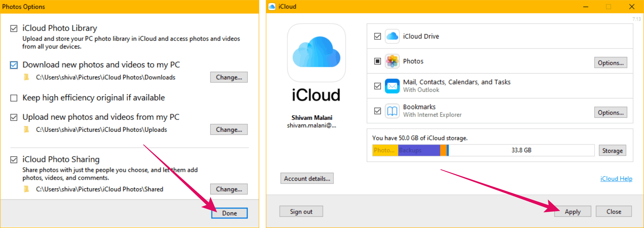This screenshot has width=644, height=228.
Task: Click folder icon beside Downloads path
Action: coord(26,77)
